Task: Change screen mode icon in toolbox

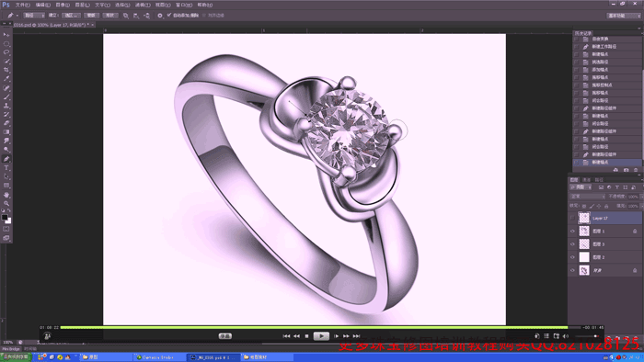Action: [x=6, y=238]
